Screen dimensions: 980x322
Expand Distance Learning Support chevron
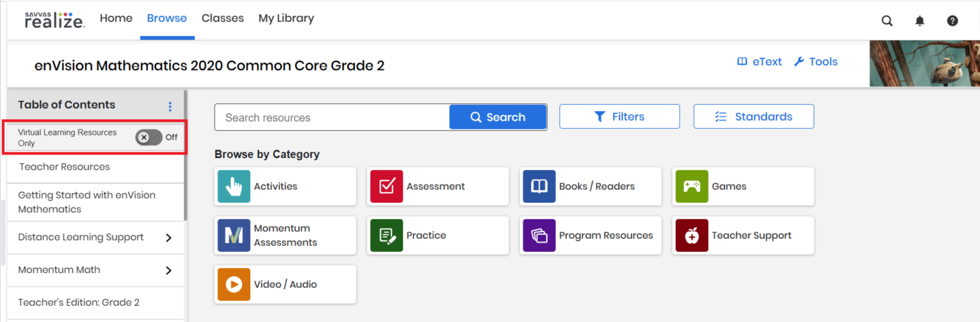point(168,238)
